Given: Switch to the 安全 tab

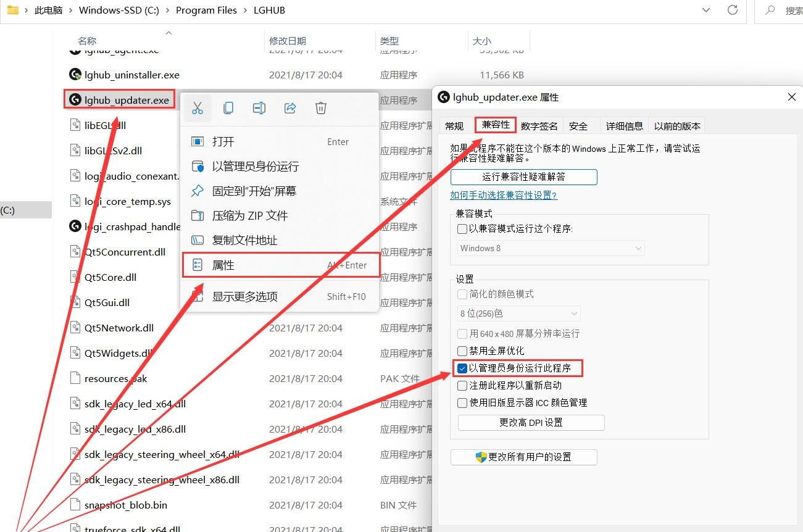Looking at the screenshot, I should (x=578, y=126).
